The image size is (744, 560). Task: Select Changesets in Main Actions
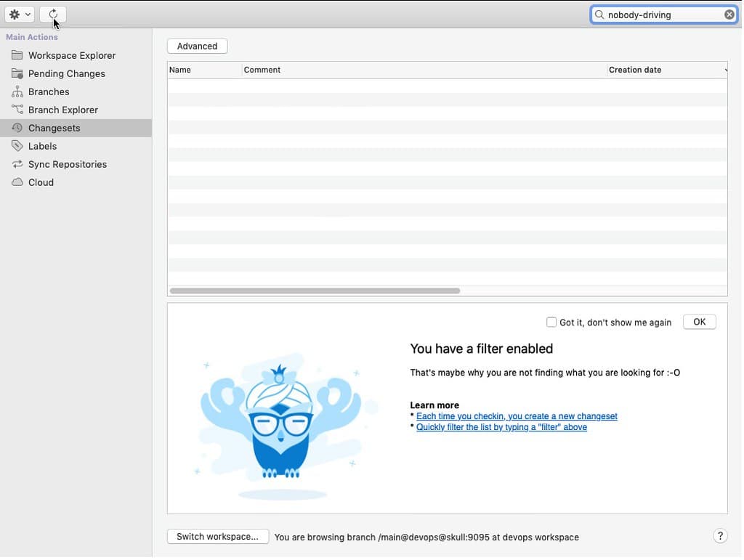(x=52, y=128)
